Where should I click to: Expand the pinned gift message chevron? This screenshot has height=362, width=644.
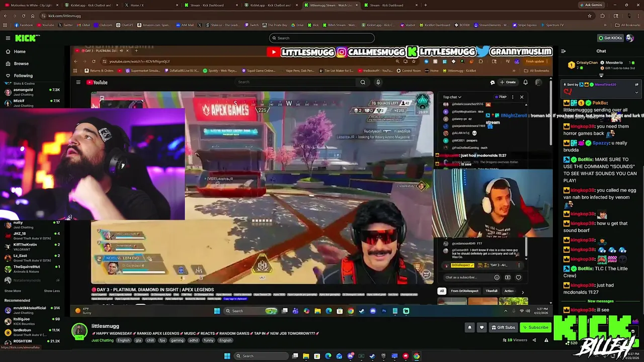[x=636, y=92]
